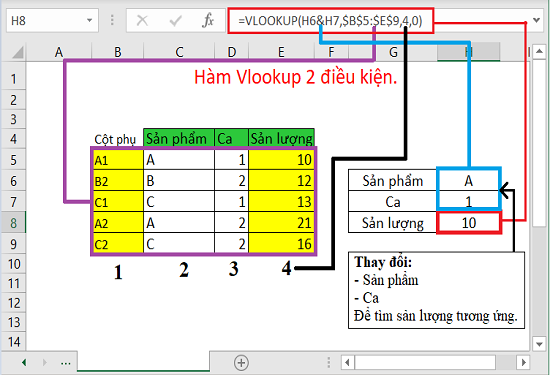Click the Select All corner triangle

tap(17, 52)
